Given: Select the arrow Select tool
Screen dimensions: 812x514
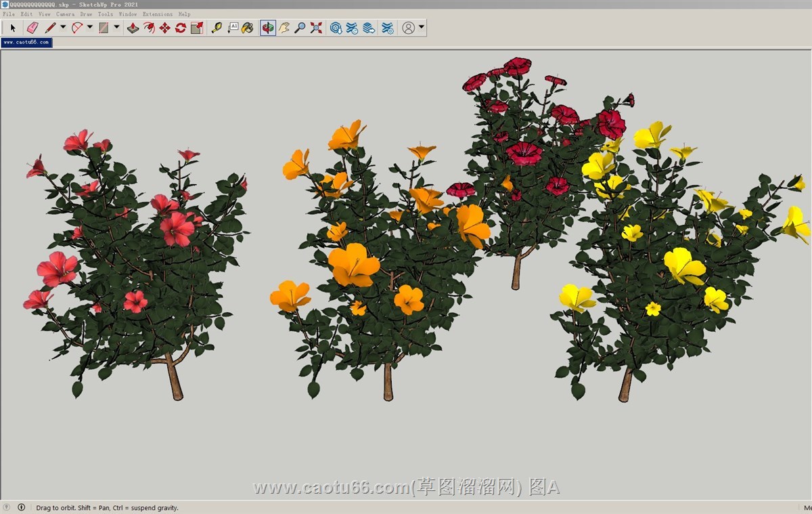Looking at the screenshot, I should click(x=13, y=28).
